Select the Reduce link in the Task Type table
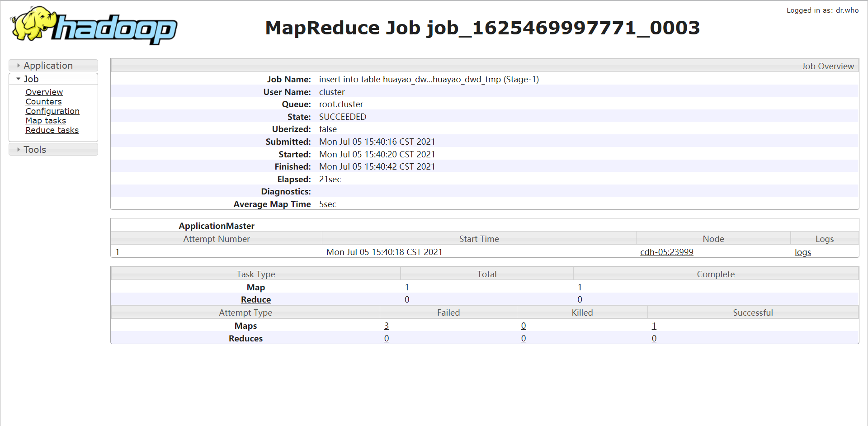This screenshot has width=868, height=426. click(255, 299)
